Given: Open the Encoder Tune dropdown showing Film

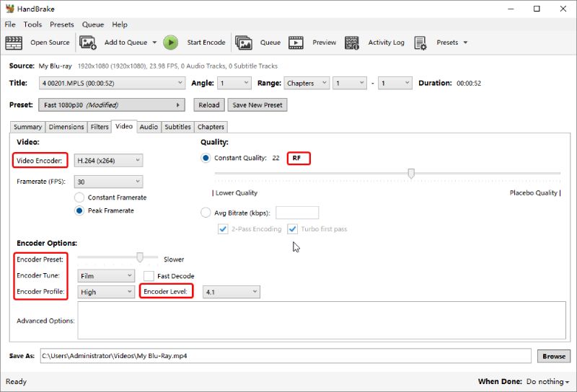Looking at the screenshot, I should click(106, 276).
